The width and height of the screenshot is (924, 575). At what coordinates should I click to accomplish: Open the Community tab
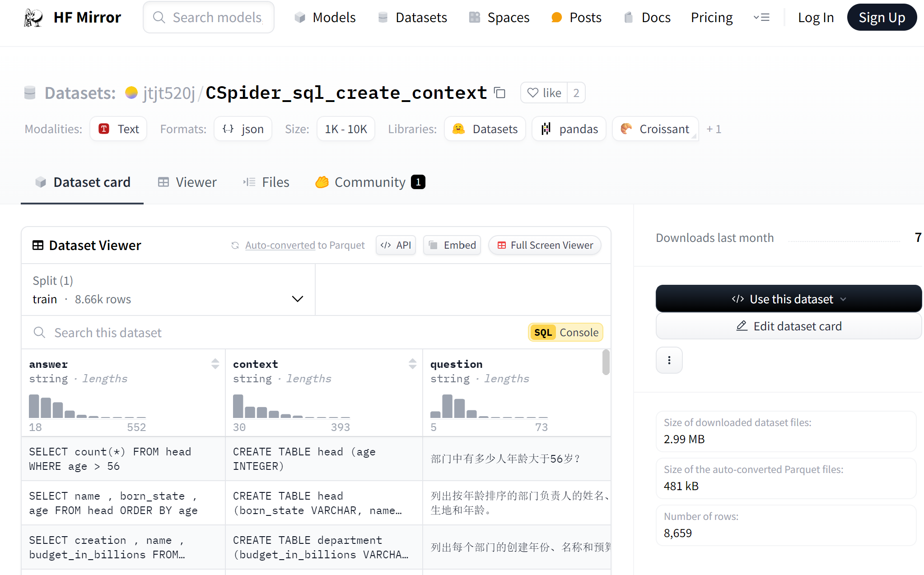(x=370, y=182)
